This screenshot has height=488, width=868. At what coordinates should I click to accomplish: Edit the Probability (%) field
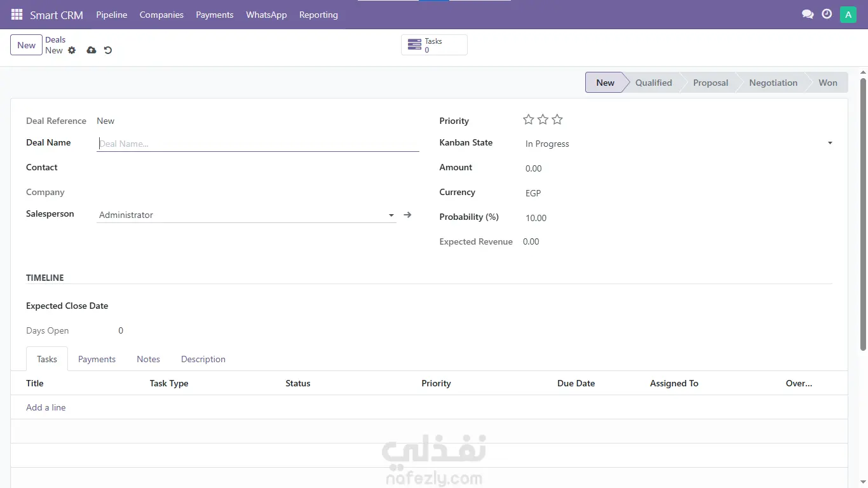677,218
